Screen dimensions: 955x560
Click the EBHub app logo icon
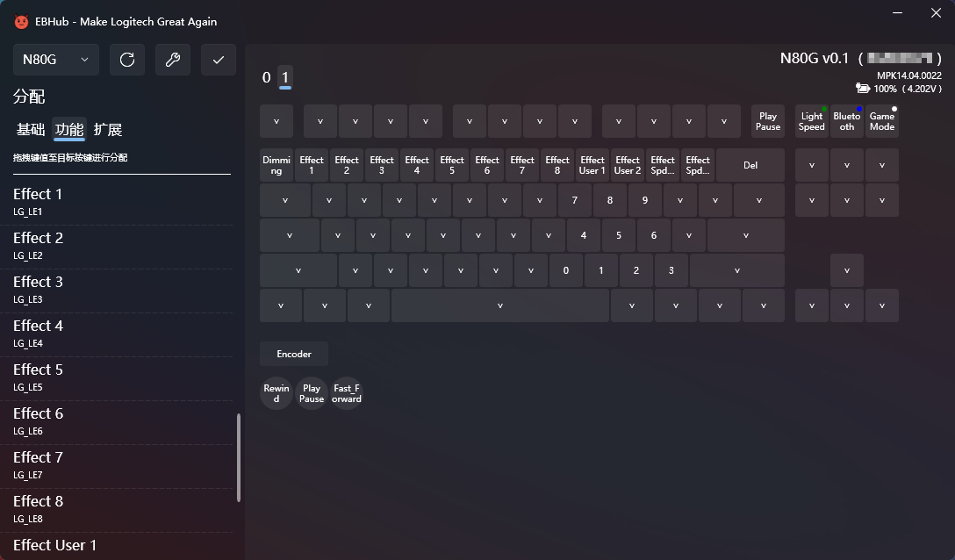pos(22,21)
